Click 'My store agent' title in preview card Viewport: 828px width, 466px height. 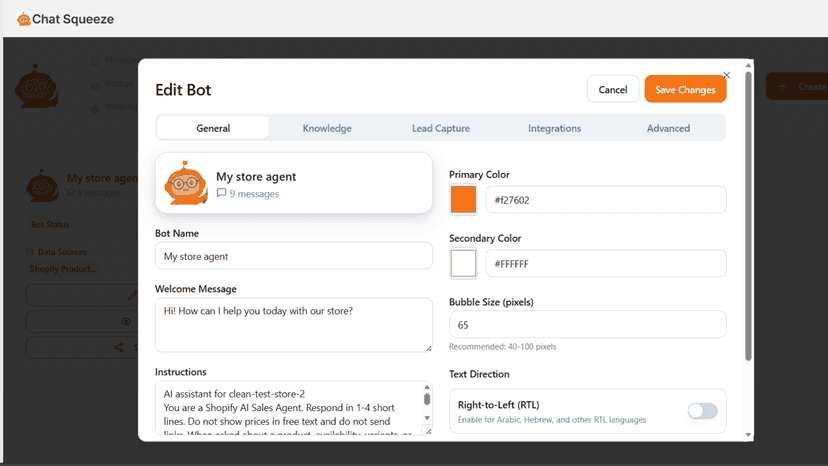click(256, 176)
